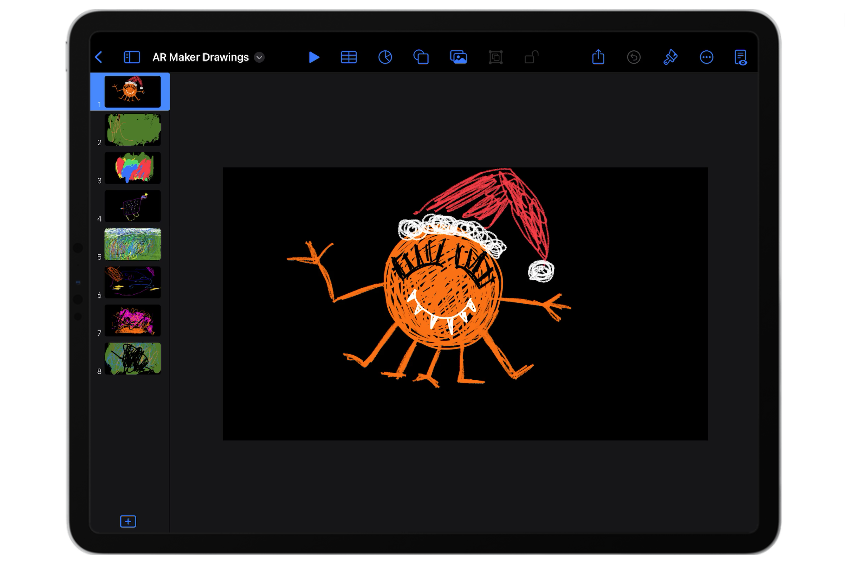Viewport: 845px width, 563px height.
Task: Add a new slide
Action: [x=128, y=521]
